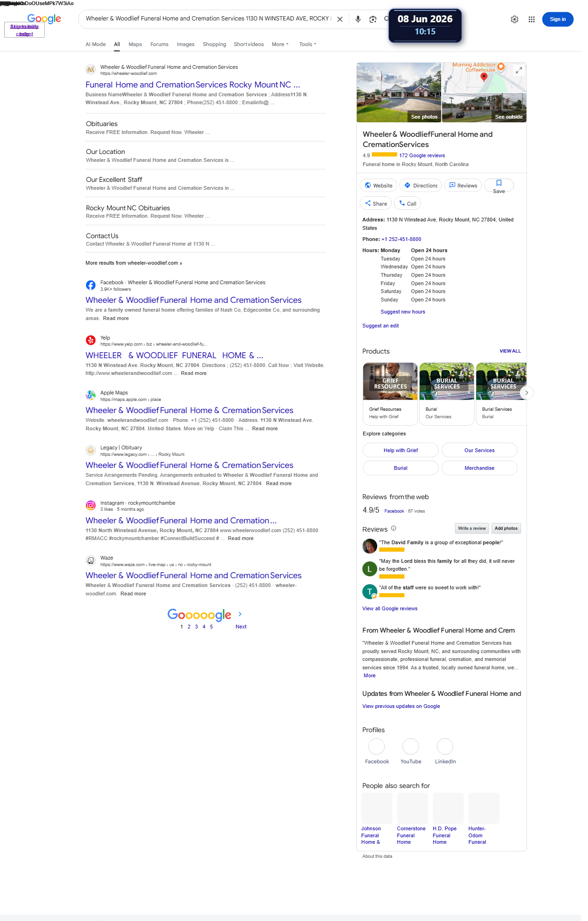Expand the More search filters dropdown
This screenshot has height=921, width=588.
(280, 44)
